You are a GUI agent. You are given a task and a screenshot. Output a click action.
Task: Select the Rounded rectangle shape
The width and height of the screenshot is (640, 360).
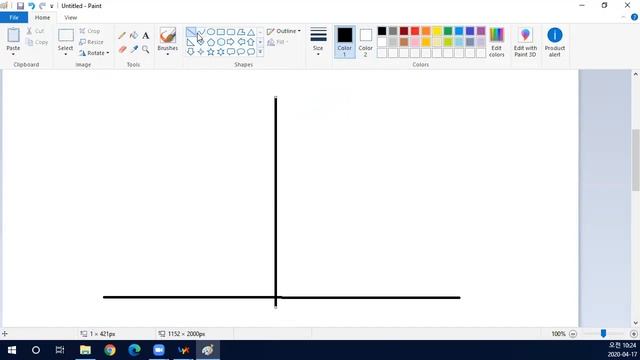(231, 32)
